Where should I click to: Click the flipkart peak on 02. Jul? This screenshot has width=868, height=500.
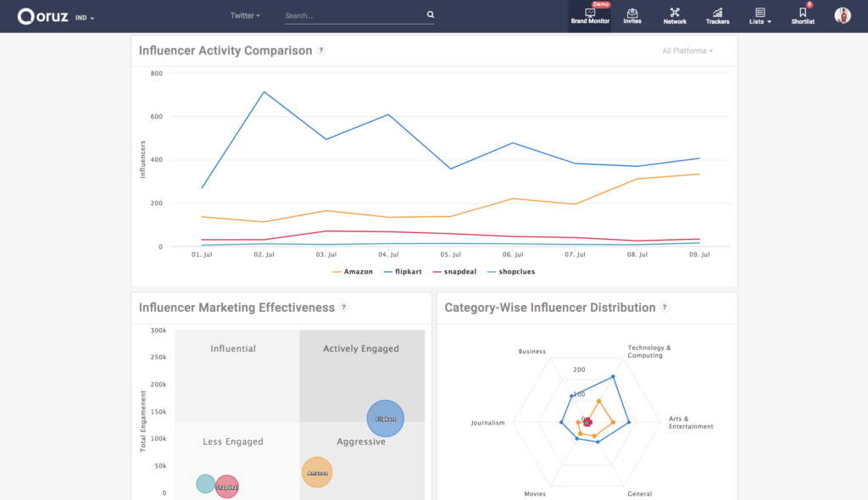[x=264, y=92]
